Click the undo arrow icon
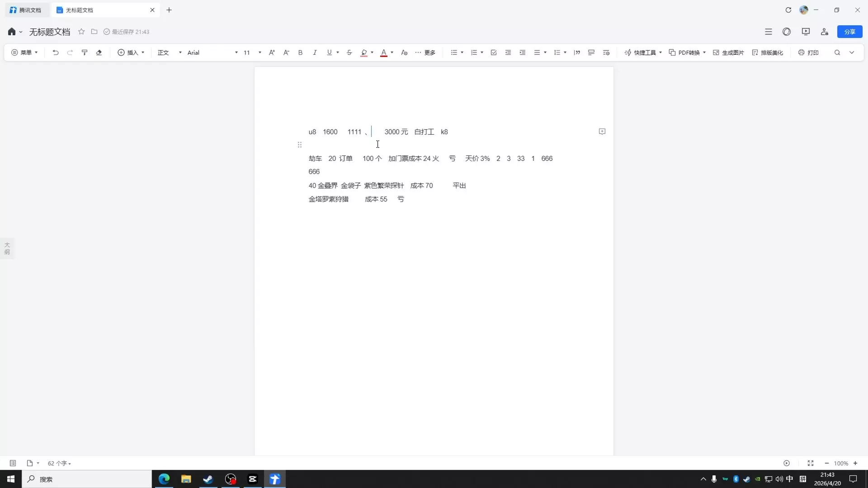 [56, 52]
